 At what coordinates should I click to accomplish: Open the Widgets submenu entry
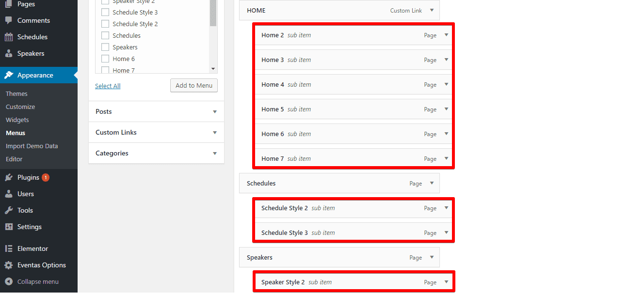pyautogui.click(x=17, y=119)
